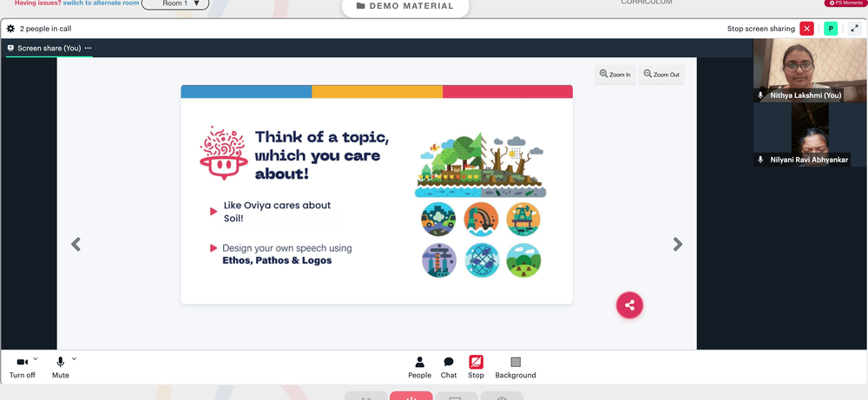The height and width of the screenshot is (400, 868).
Task: Expand camera options chevron
Action: pyautogui.click(x=36, y=359)
